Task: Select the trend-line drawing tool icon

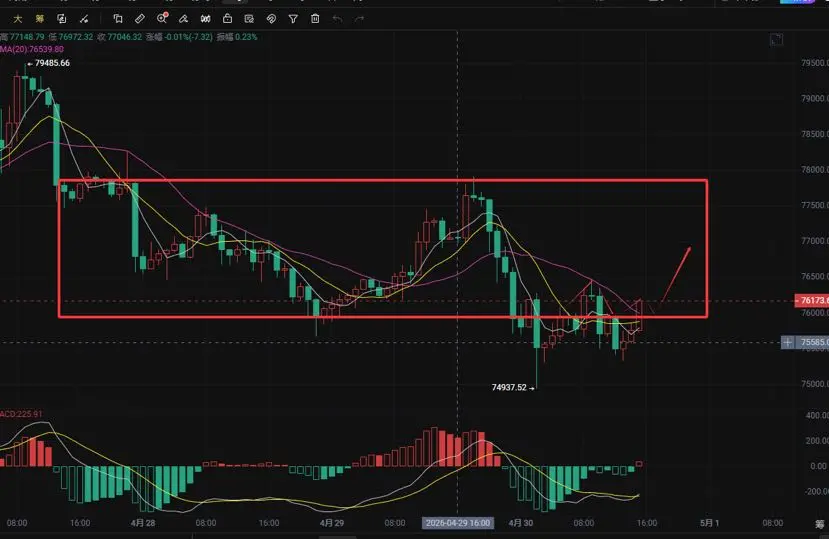Action: tap(84, 19)
